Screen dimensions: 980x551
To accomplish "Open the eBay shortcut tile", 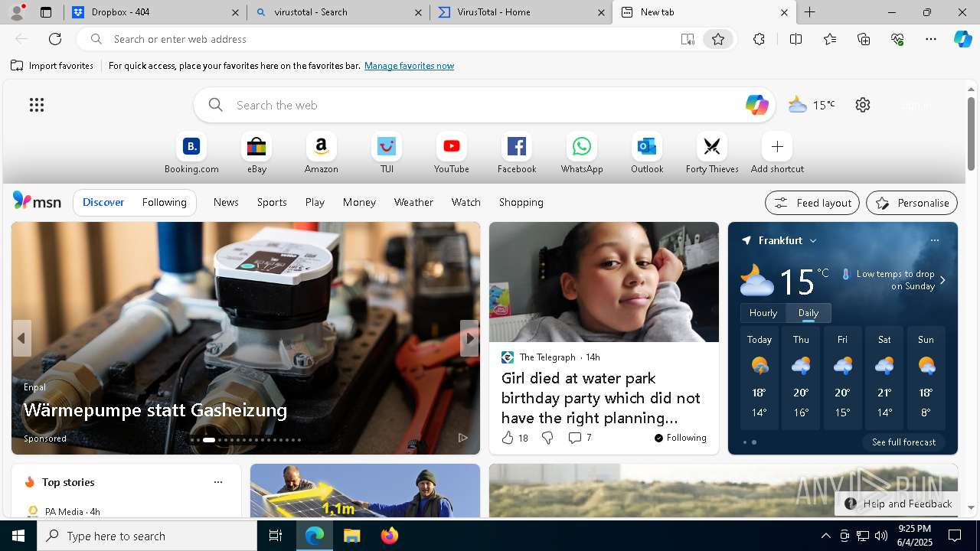I will (x=256, y=153).
